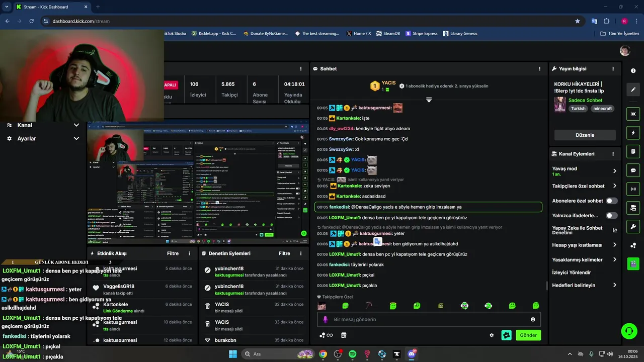Click İzleyici Yönlendir option
The height and width of the screenshot is (362, 644).
point(571,273)
